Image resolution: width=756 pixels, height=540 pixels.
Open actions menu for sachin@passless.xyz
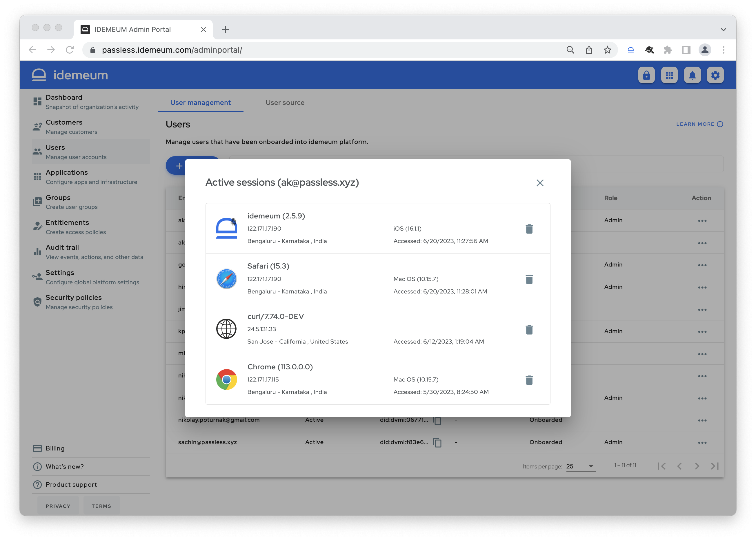tap(702, 443)
